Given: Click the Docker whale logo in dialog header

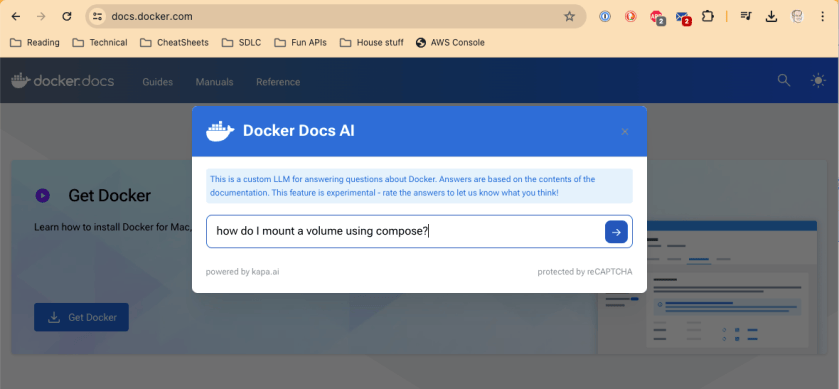Looking at the screenshot, I should [x=220, y=131].
